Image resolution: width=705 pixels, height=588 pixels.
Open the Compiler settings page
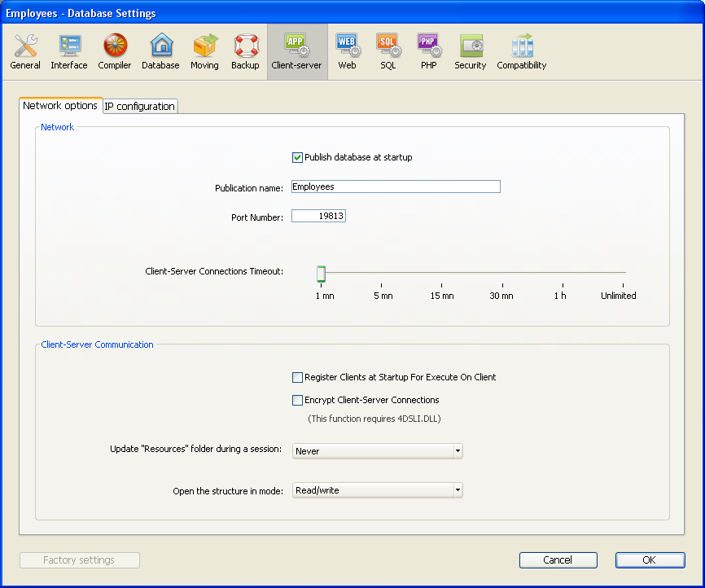[x=115, y=52]
